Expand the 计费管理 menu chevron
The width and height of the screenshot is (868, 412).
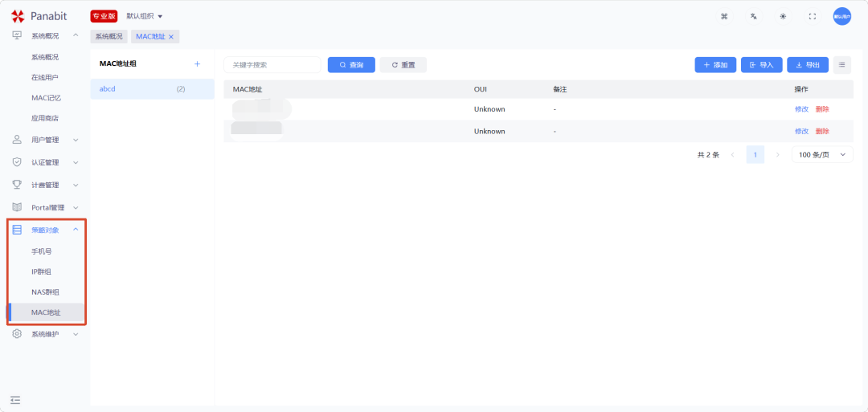pos(76,186)
